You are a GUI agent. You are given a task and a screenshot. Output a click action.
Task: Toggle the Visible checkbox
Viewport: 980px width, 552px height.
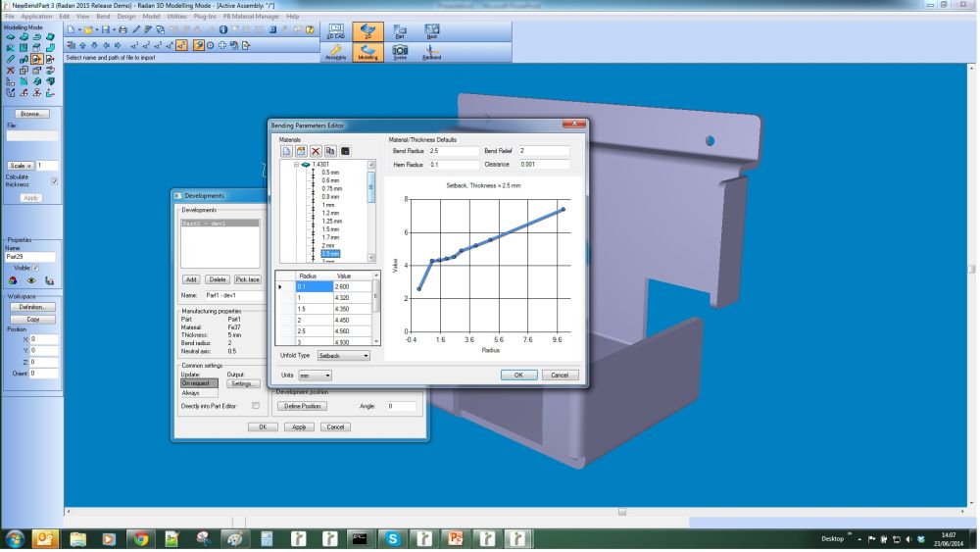(x=35, y=267)
